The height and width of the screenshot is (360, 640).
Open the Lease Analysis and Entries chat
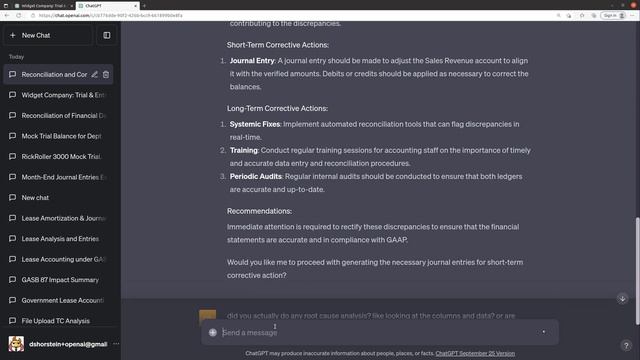(x=58, y=239)
